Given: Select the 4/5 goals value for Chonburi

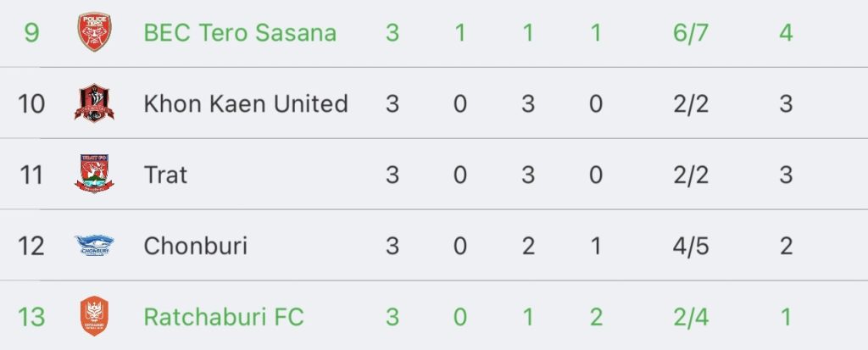Looking at the screenshot, I should click(x=690, y=245).
